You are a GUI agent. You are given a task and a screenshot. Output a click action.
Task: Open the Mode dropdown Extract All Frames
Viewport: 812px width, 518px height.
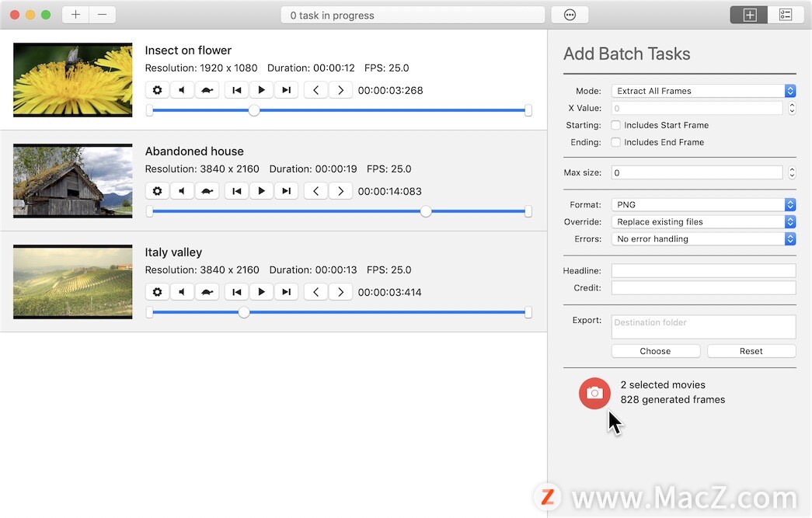pyautogui.click(x=703, y=91)
